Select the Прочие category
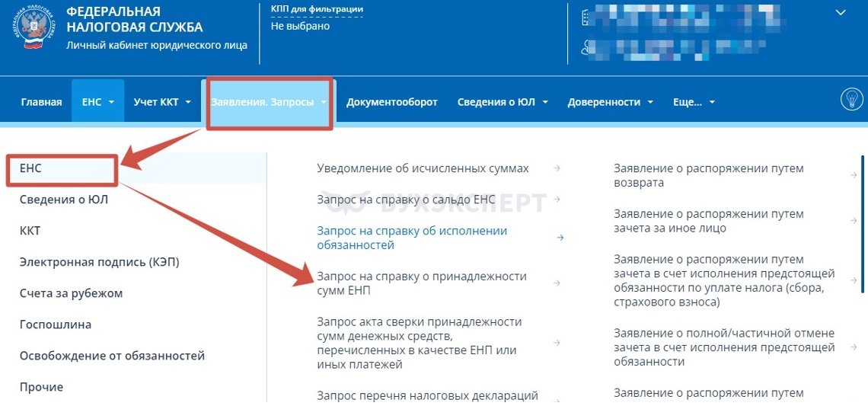 [x=41, y=387]
